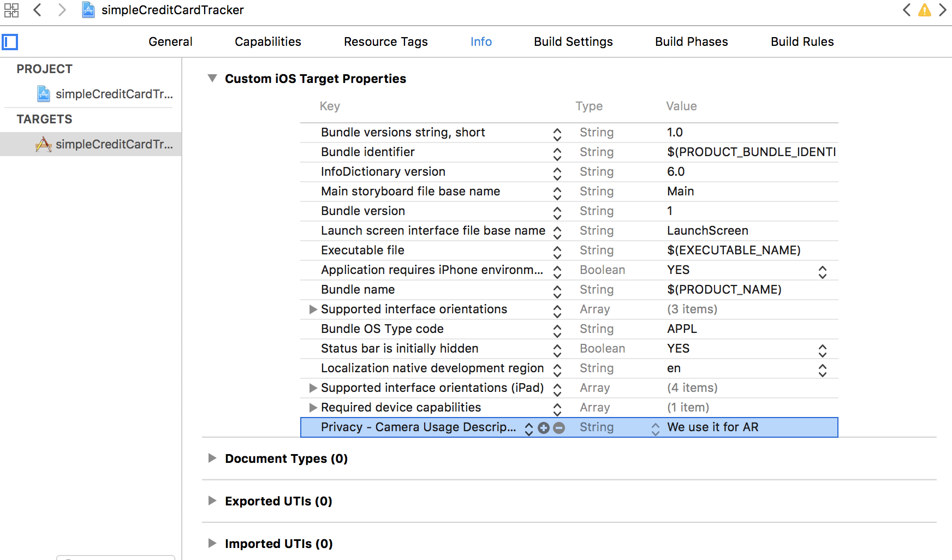Go back with the left chevron
The height and width of the screenshot is (560, 952).
pyautogui.click(x=37, y=10)
